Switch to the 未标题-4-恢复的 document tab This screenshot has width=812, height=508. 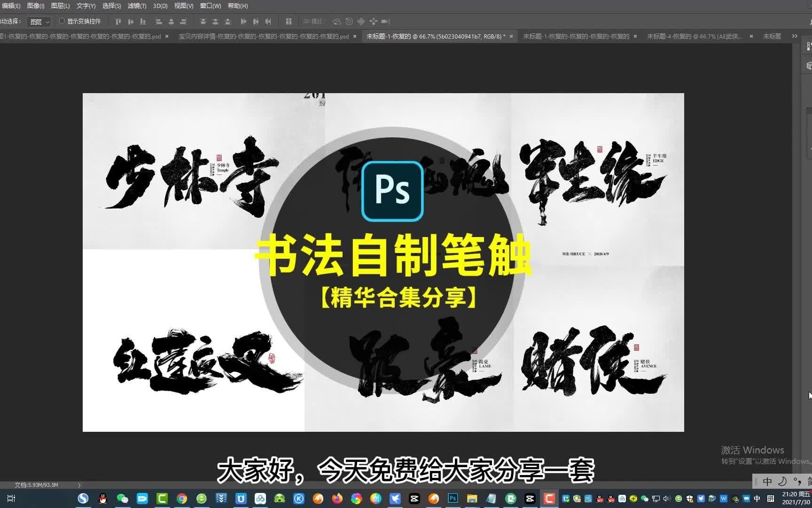694,36
